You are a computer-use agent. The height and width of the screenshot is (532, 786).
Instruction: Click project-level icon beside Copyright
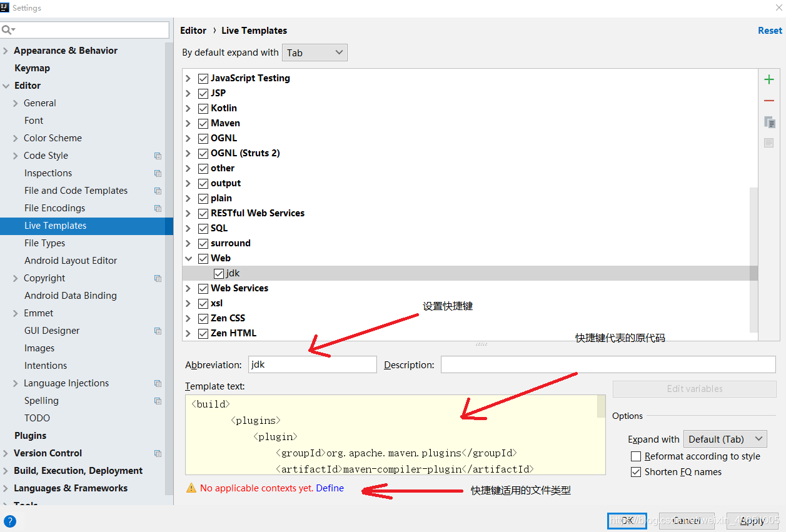click(x=158, y=278)
